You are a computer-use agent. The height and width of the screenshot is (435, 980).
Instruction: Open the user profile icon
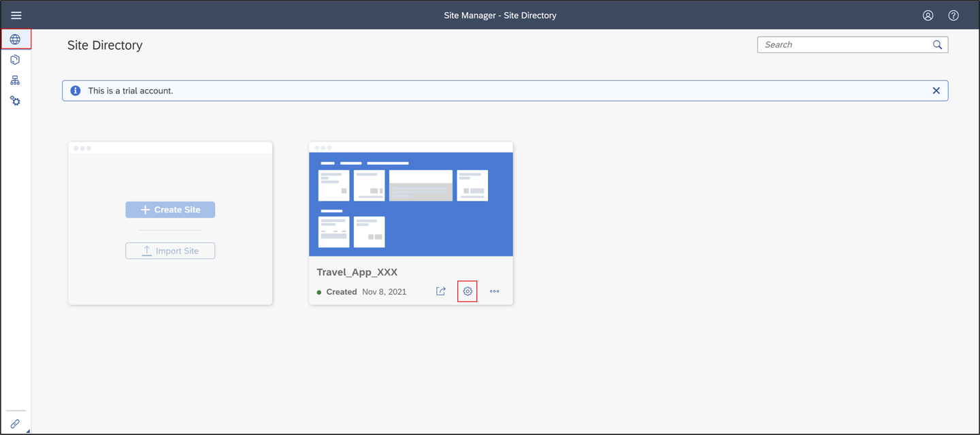pyautogui.click(x=928, y=15)
